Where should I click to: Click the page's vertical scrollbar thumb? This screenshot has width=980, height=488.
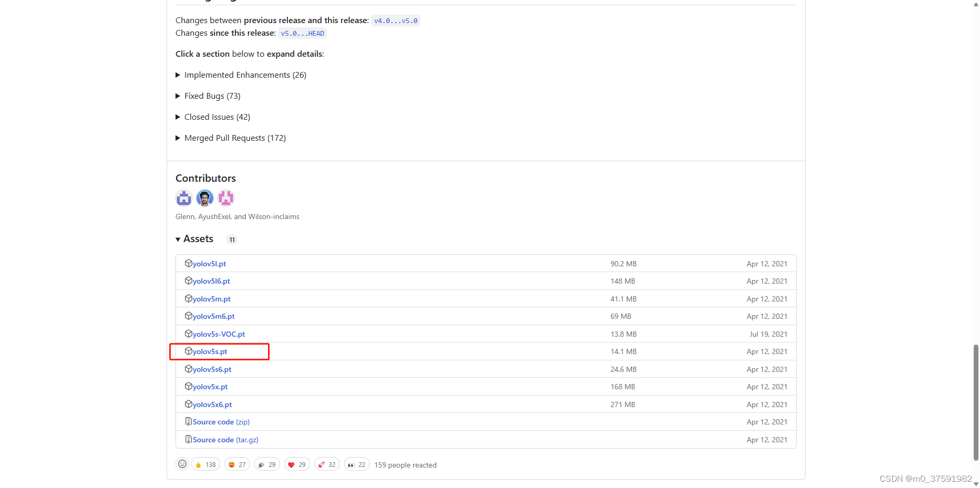976,402
